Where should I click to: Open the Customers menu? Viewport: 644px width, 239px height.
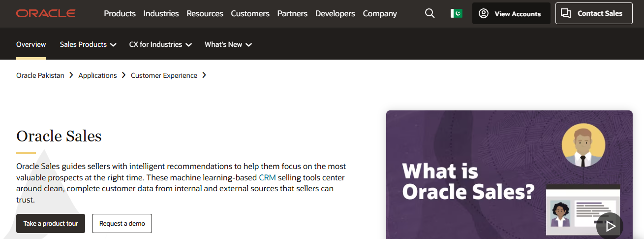(250, 14)
